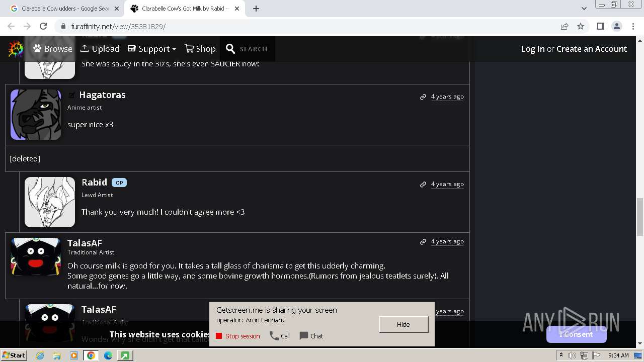
Task: Click green Getscreen app taskbar icon
Action: (x=125, y=355)
